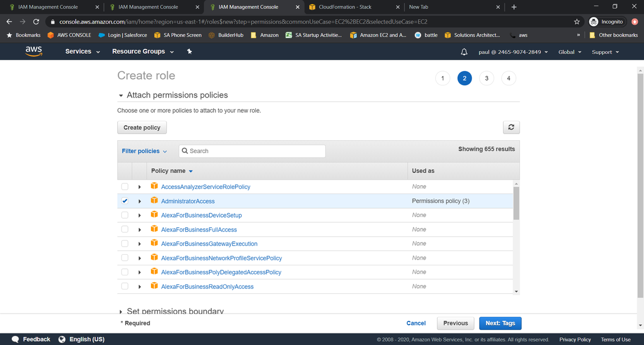Click the Feedback speech bubble icon

[x=16, y=339]
